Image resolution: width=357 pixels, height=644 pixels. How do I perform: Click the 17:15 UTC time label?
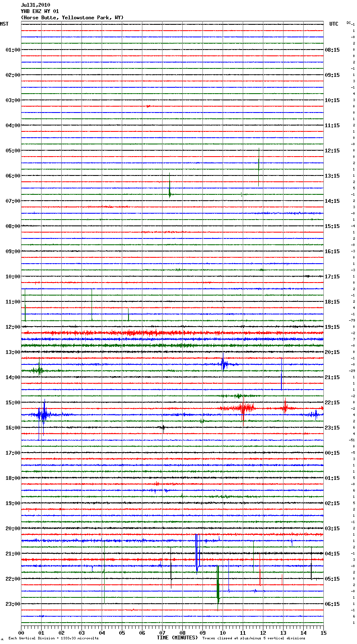(332, 277)
